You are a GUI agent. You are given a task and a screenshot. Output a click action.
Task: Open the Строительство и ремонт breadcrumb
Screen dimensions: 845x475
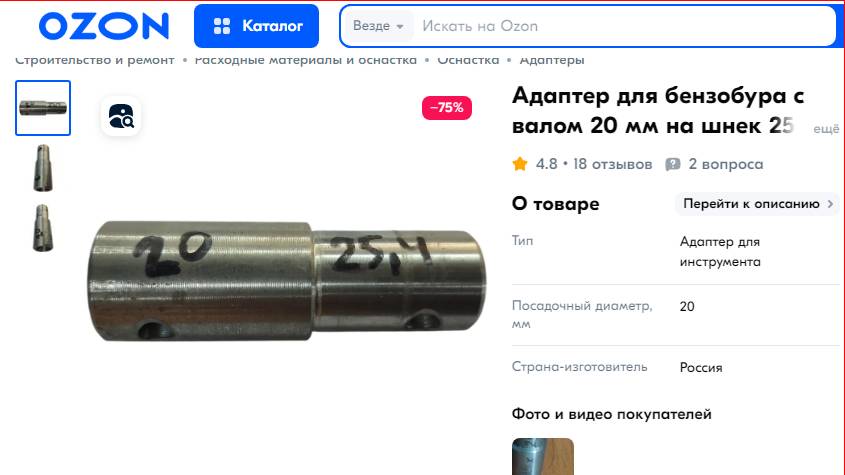pos(95,60)
